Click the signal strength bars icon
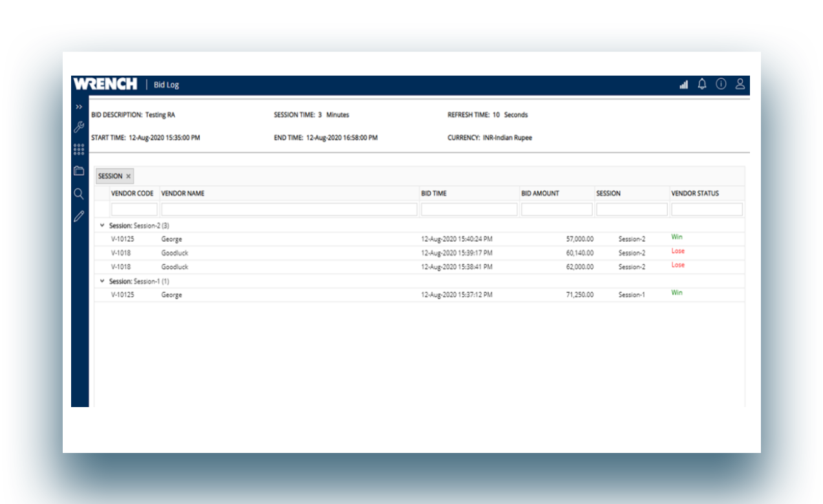Image resolution: width=823 pixels, height=504 pixels. point(684,85)
